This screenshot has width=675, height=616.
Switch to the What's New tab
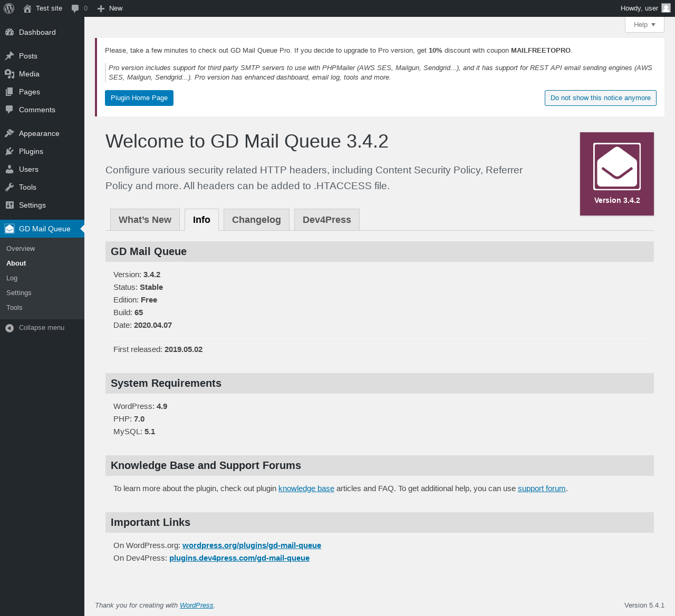(x=145, y=220)
